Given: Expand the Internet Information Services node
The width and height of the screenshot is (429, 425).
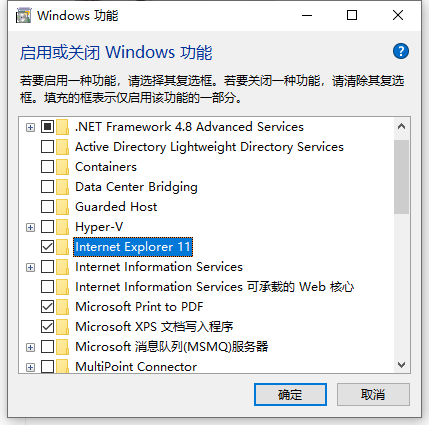Looking at the screenshot, I should 30,267.
